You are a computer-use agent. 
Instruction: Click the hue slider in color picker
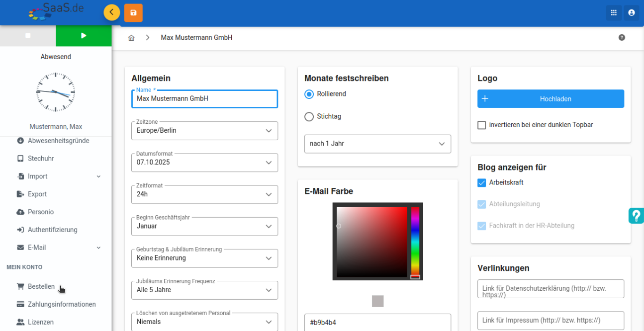tap(415, 242)
